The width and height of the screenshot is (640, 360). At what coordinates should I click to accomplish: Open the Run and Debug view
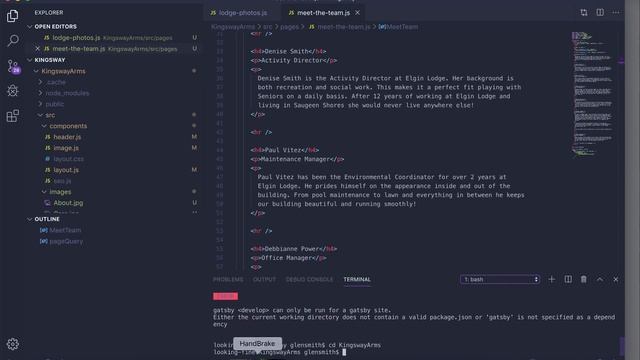click(13, 91)
